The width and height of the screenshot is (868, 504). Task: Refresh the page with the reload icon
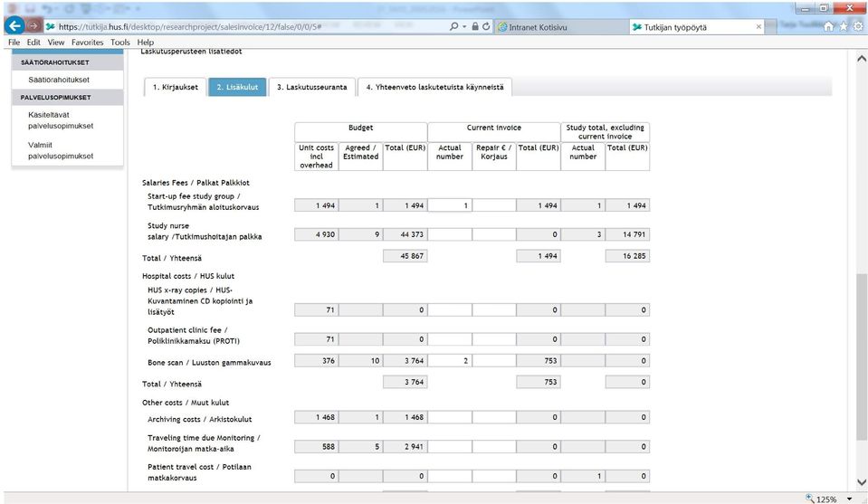tap(486, 26)
